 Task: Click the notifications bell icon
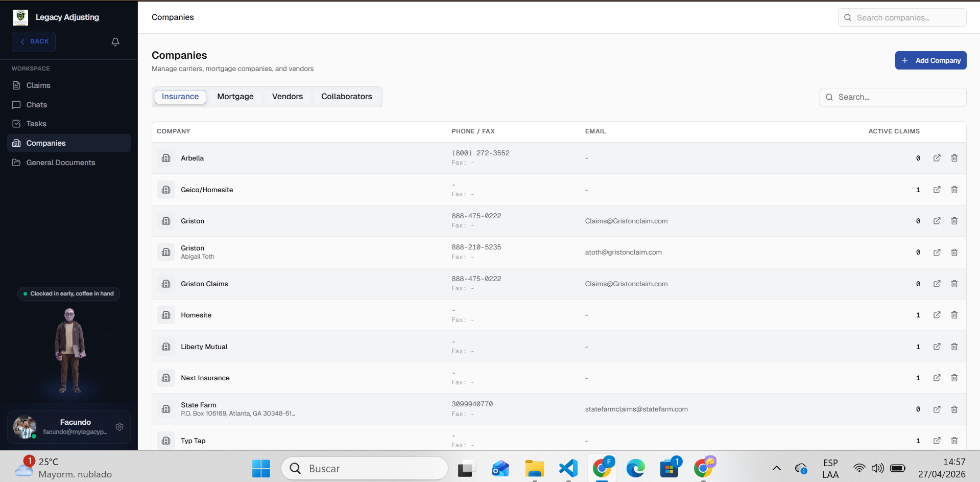tap(115, 42)
